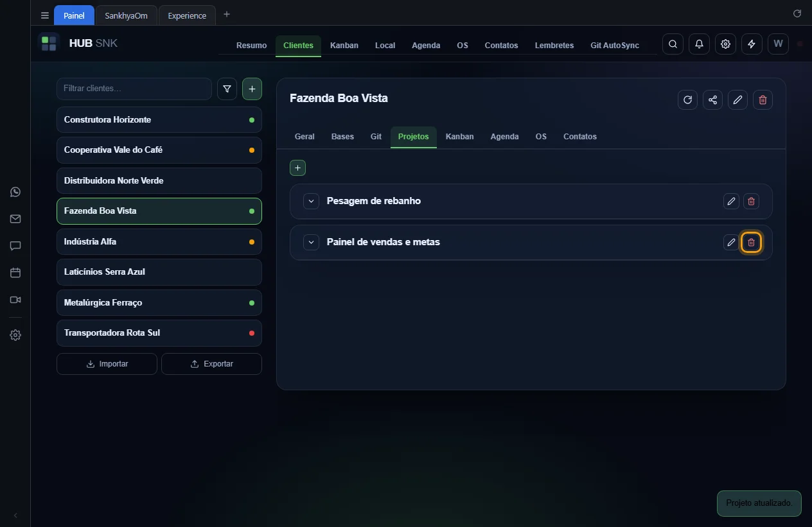Add a new project with plus button

297,168
